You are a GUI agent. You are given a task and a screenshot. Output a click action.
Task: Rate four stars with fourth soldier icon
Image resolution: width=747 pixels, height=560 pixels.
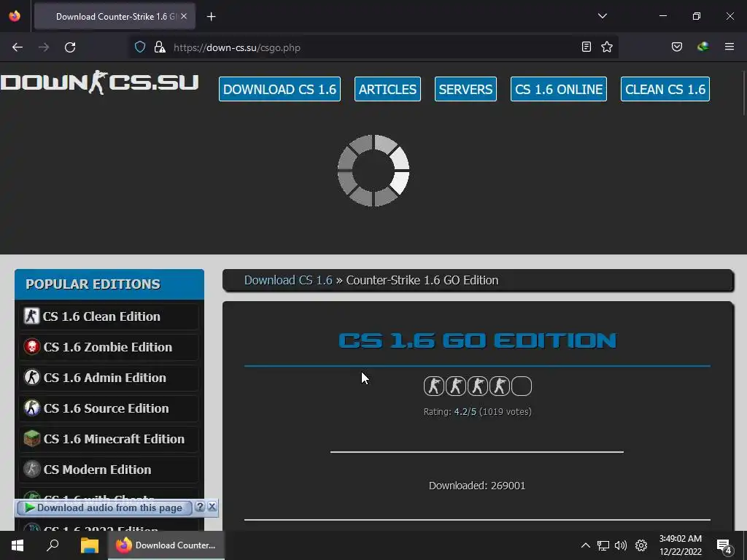499,386
